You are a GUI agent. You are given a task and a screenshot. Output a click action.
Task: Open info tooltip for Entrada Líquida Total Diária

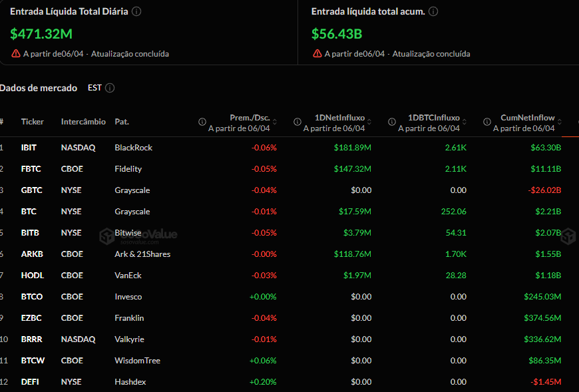136,10
